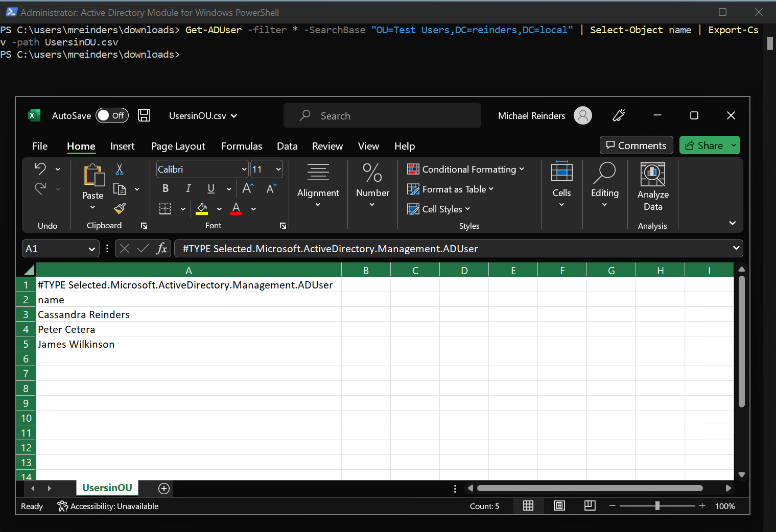Switch to Page Layout view in status bar
The image size is (776, 532).
click(x=559, y=505)
